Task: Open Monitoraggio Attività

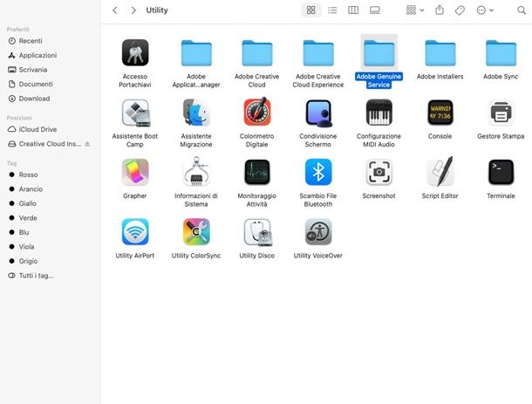Action: click(x=256, y=172)
